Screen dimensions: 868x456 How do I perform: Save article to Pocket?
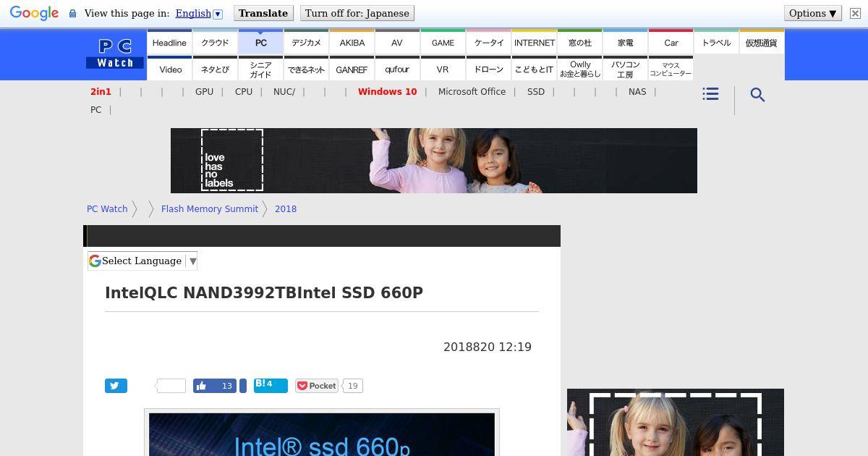coord(317,386)
